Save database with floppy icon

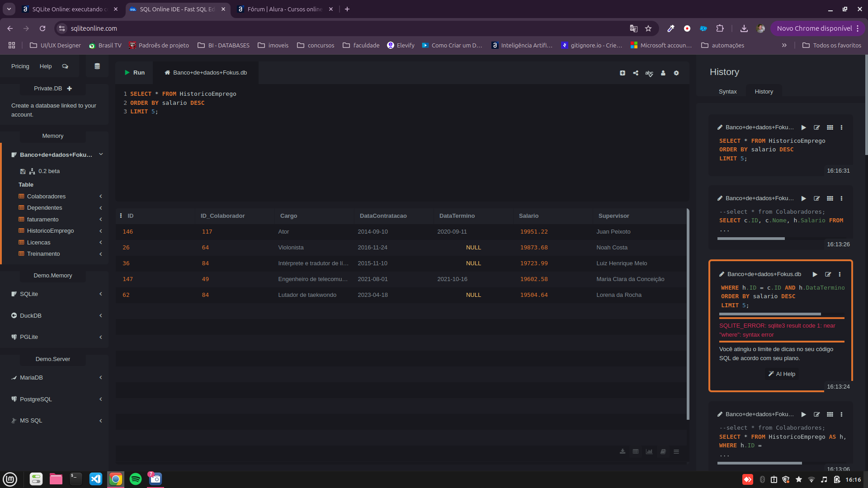[x=23, y=171]
